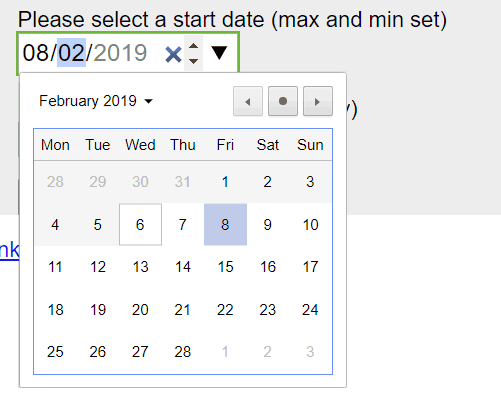Click the day field 08 in the date input
Viewport: 501px width, 399px height.
(36, 53)
